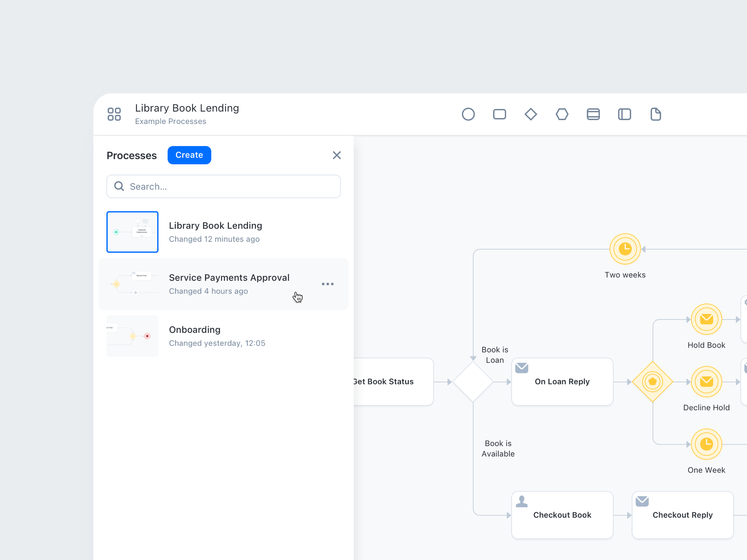Select the data object tool
The height and width of the screenshot is (560, 747).
coord(655,114)
